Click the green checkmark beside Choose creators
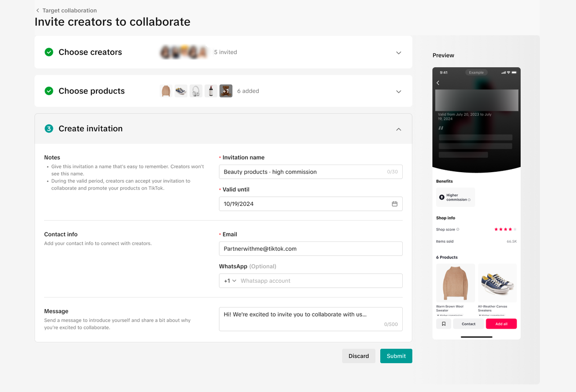This screenshot has width=576, height=392. [49, 52]
